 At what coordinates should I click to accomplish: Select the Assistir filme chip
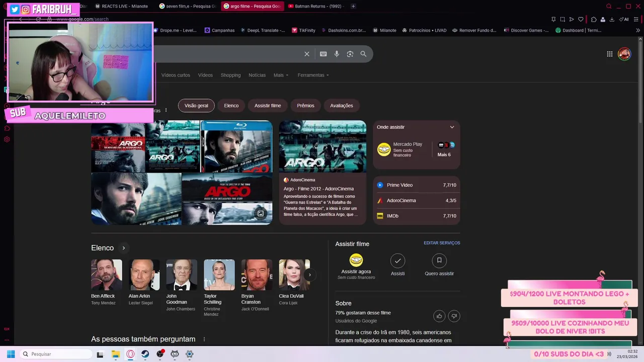click(268, 106)
